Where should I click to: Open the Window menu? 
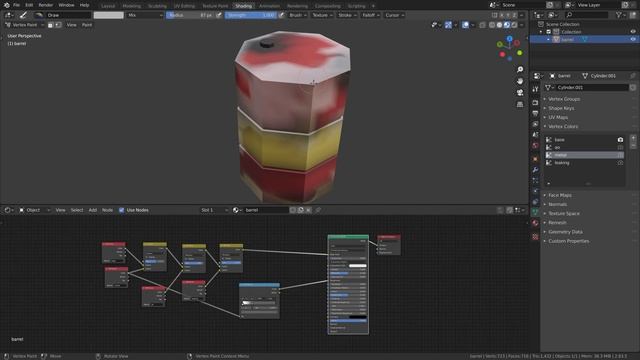pos(66,5)
